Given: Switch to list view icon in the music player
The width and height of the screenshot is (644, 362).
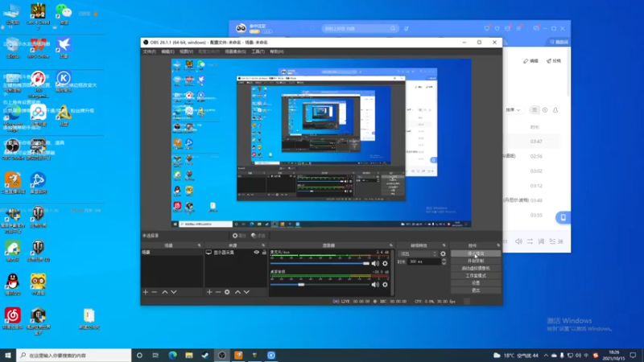Looking at the screenshot, I should pos(535,110).
